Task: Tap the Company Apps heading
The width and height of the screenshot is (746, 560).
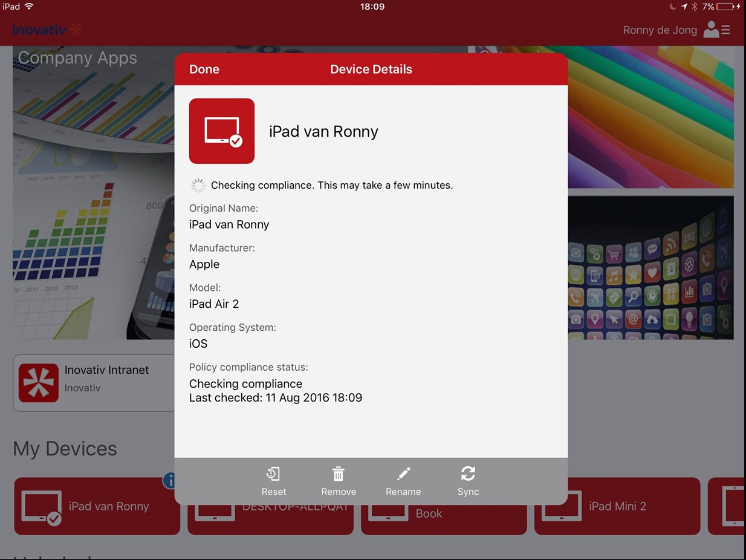Action: pos(77,58)
